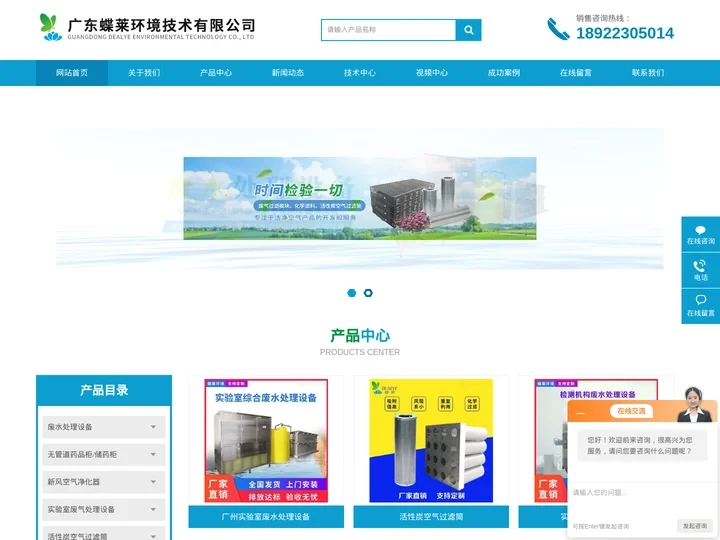Image resolution: width=720 pixels, height=540 pixels.
Task: Minimize the 在线交流 chat window
Action: coord(580,413)
